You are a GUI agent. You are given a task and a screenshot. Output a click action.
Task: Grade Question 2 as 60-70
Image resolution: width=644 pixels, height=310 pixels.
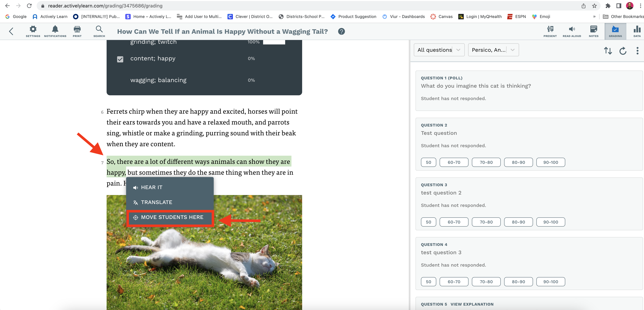[454, 162]
